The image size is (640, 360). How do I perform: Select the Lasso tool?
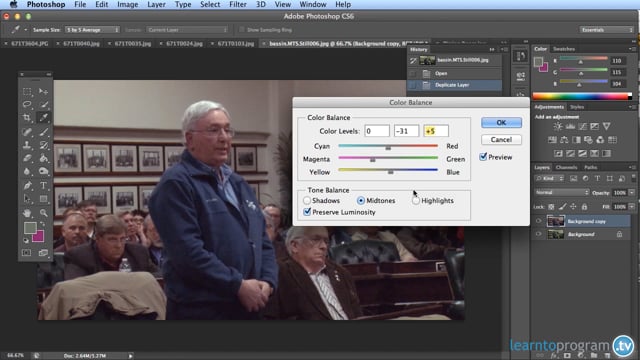coord(27,104)
